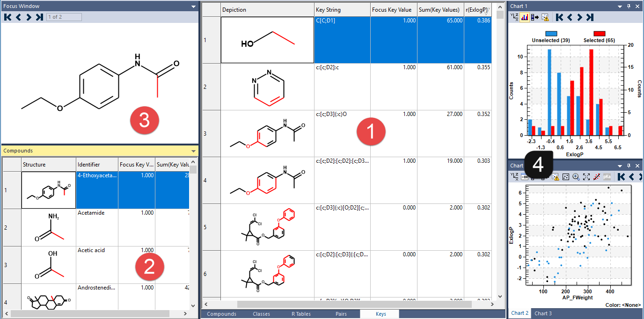The image size is (644, 319).
Task: Click the pKa icon in Chart 2
Action: (x=607, y=177)
